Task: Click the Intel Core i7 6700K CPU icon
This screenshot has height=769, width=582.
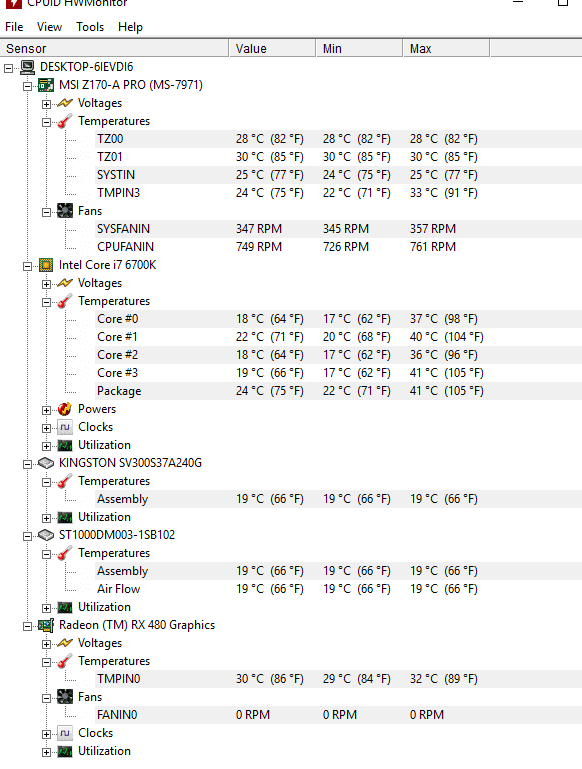Action: 46,265
